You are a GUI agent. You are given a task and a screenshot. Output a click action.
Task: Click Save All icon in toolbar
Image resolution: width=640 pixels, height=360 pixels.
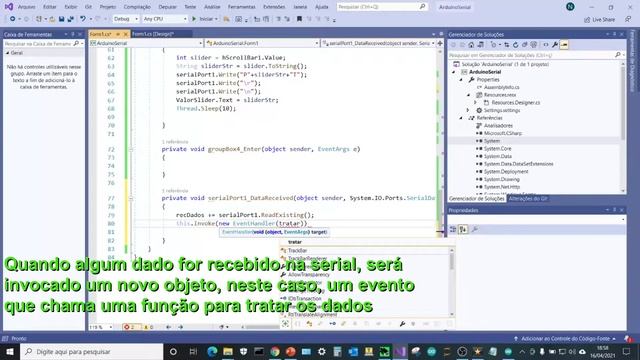(x=71, y=19)
